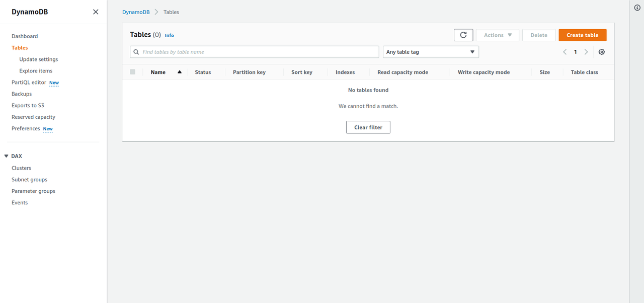Click the Partition key column header
644x303 pixels.
[x=249, y=72]
